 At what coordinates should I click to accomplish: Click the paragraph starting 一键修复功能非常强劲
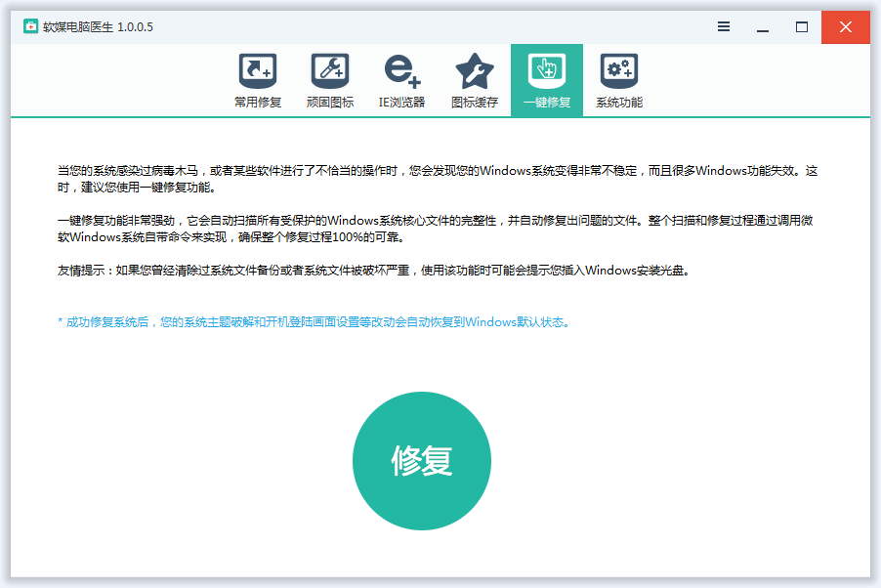(x=436, y=229)
